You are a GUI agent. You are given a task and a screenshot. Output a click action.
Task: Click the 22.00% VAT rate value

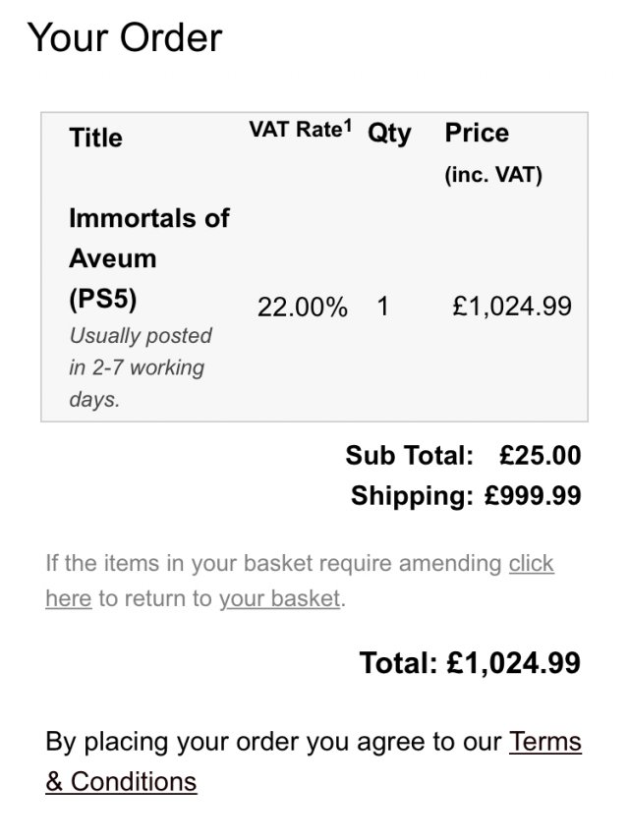(x=302, y=307)
